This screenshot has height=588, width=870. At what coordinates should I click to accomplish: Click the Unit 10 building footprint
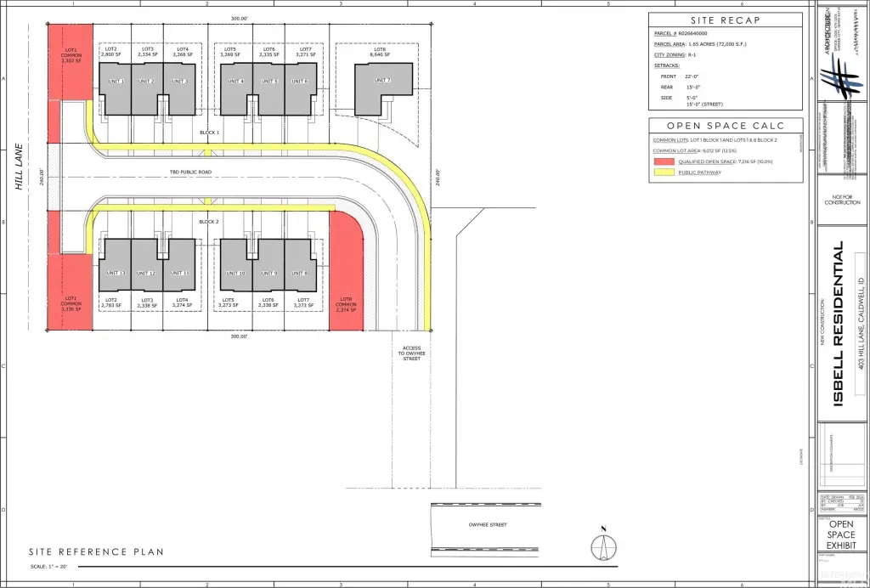[x=235, y=264]
